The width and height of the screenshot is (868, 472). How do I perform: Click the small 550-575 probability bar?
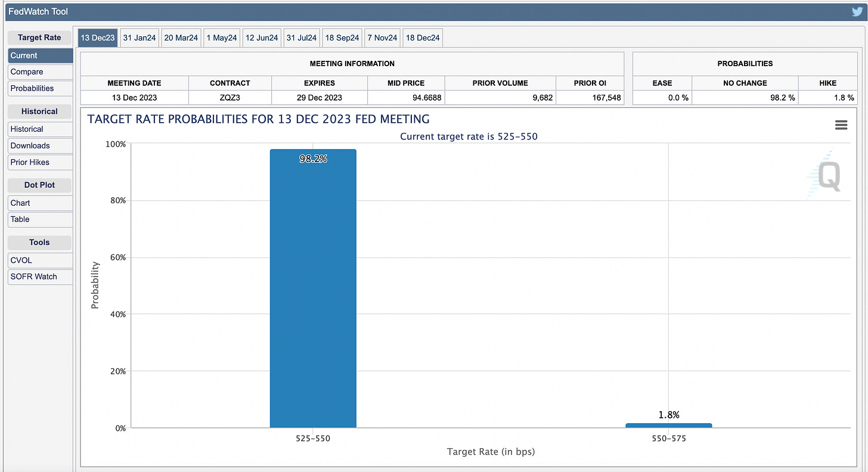[x=669, y=426]
